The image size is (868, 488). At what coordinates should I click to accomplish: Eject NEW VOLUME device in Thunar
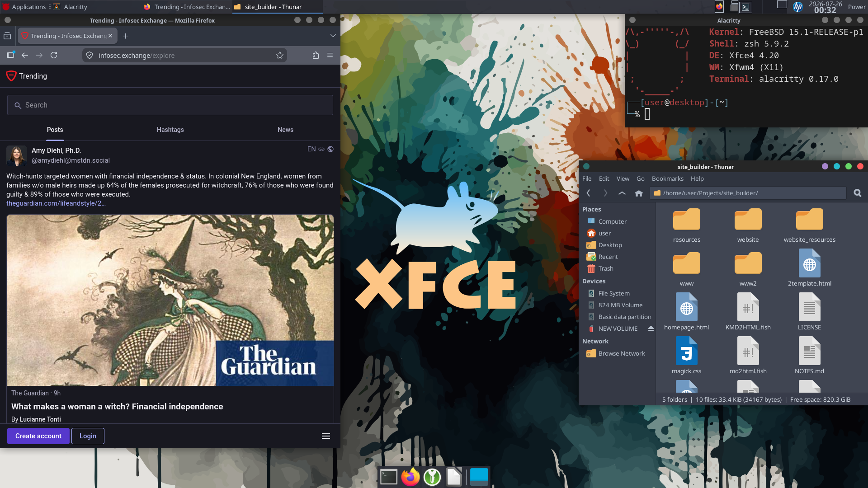pyautogui.click(x=651, y=328)
